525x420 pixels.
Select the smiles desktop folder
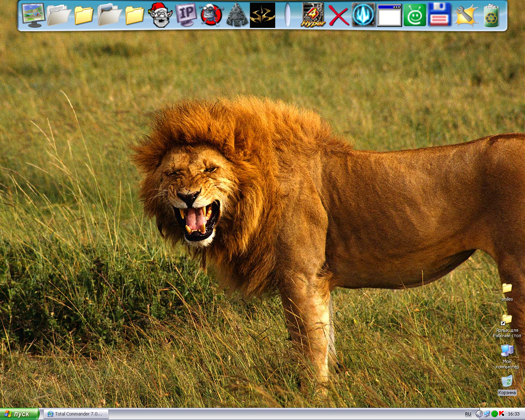click(507, 292)
